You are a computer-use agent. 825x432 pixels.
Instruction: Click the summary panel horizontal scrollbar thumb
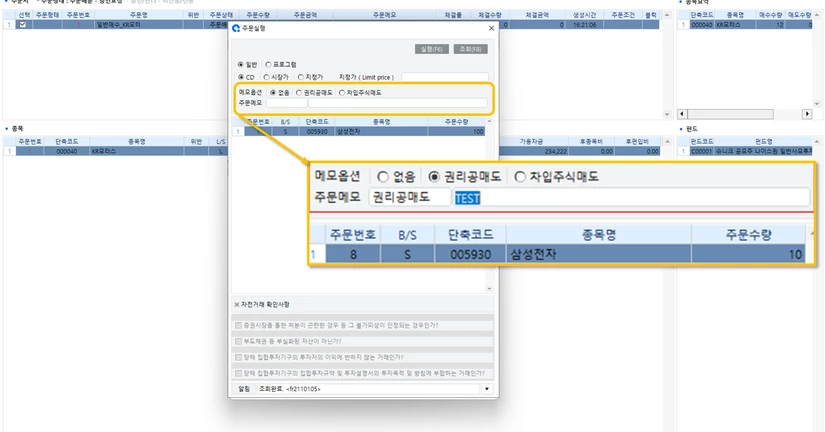pyautogui.click(x=731, y=114)
